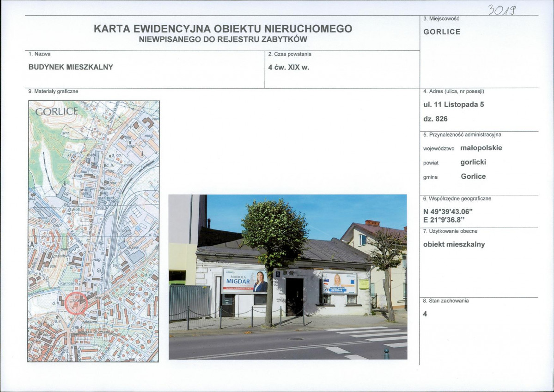Click the title 'KARTA EWIDENCYJNA OBIEKTU NIERUCHOMEGO'
554x392 pixels.
(223, 29)
